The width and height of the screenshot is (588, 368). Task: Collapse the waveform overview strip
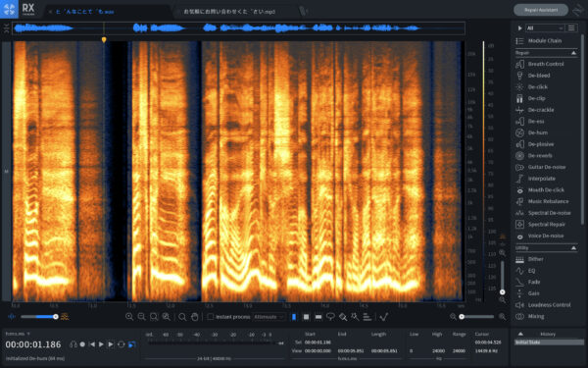click(x=7, y=28)
